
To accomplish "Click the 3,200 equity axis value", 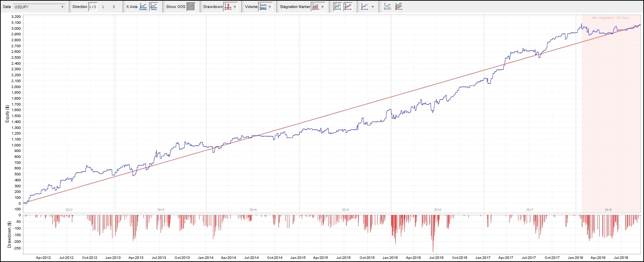I will pos(16,17).
